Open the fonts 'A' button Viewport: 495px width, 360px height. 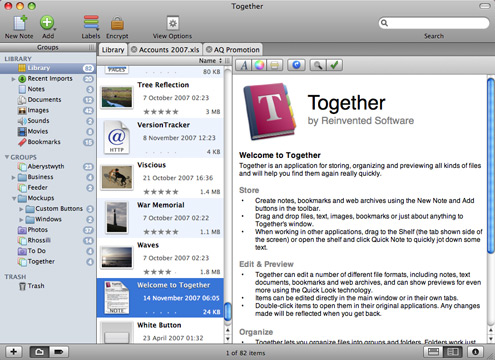pos(244,65)
